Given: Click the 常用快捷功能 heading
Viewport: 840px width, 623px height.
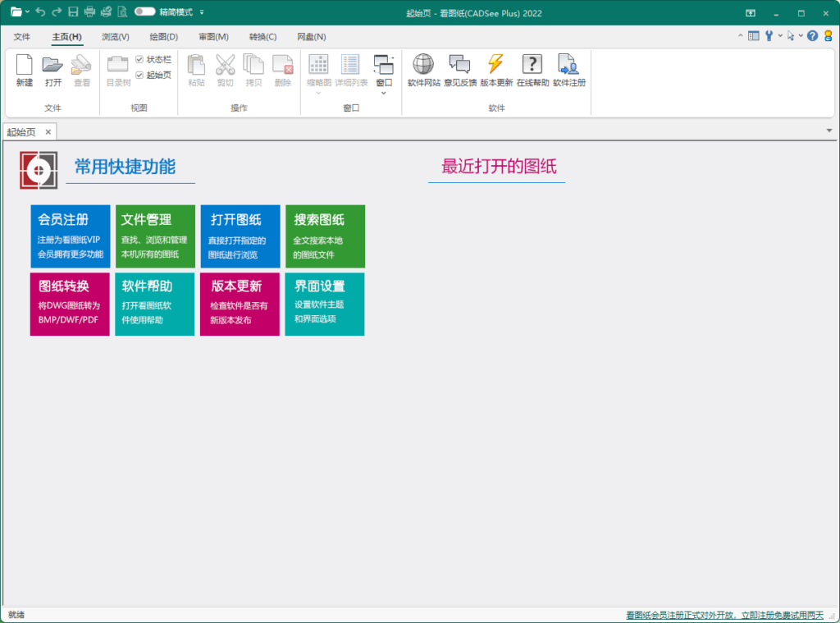Looking at the screenshot, I should tap(125, 167).
